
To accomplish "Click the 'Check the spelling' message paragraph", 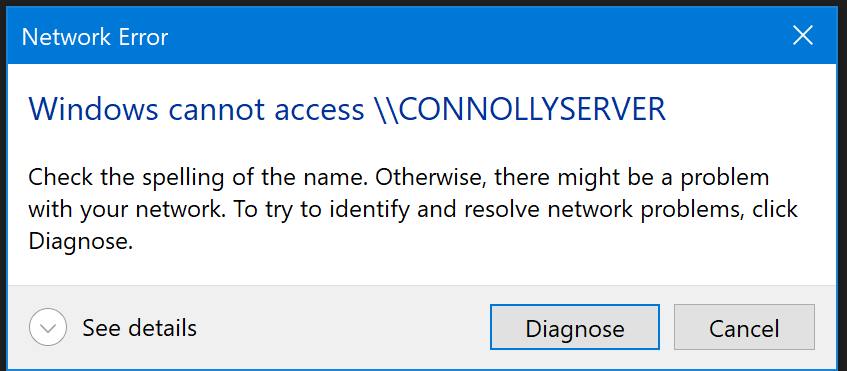I will 413,209.
